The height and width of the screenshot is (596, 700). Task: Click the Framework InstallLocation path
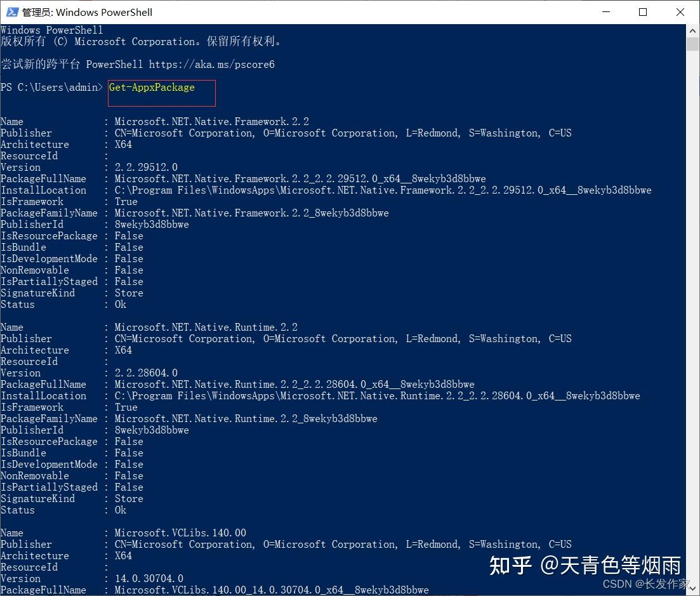click(x=383, y=190)
